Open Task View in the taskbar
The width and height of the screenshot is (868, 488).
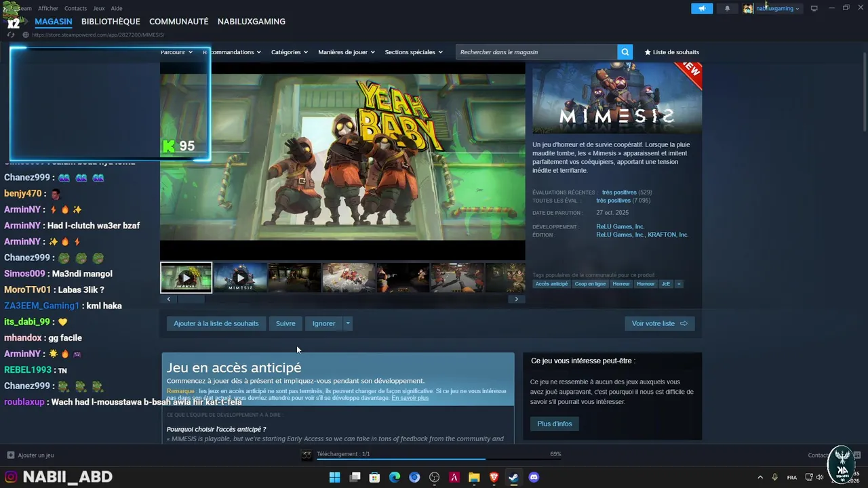point(355,477)
